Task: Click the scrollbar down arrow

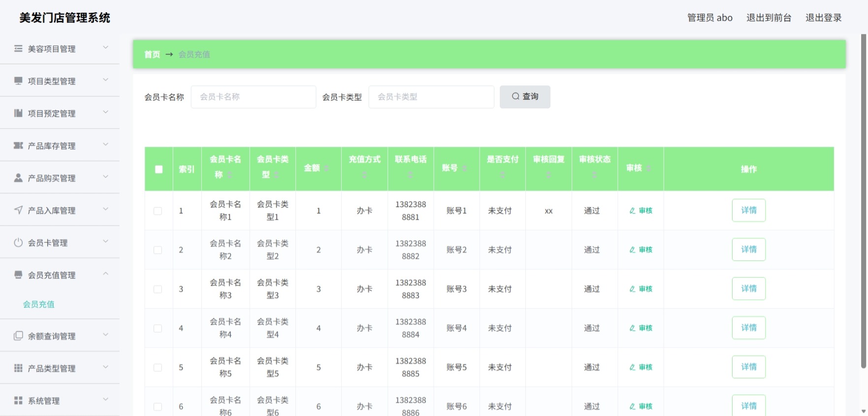Action: pyautogui.click(x=863, y=411)
